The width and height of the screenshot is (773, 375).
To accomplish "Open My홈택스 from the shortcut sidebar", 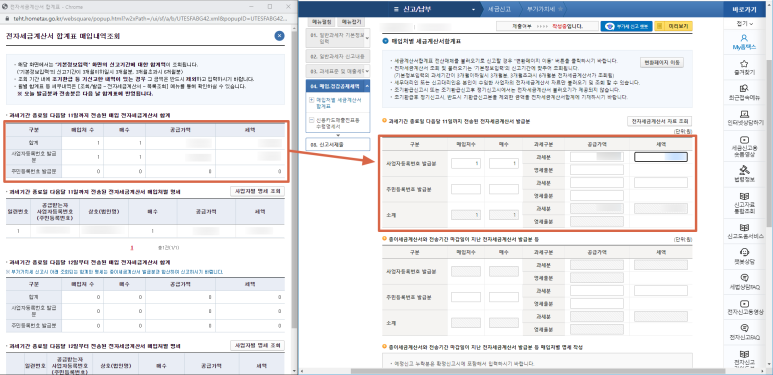I will [744, 42].
